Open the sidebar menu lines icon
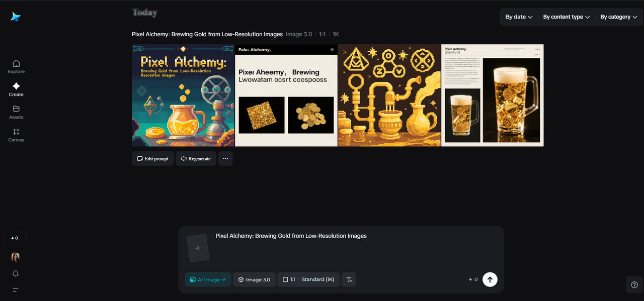Viewport: 644px width, 301px height. click(16, 290)
